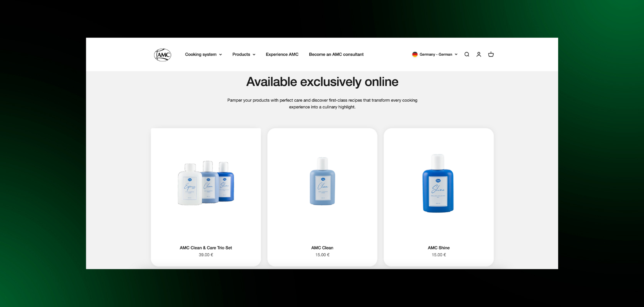The height and width of the screenshot is (307, 644).
Task: Select the Trio Set bottles image
Action: point(206,183)
